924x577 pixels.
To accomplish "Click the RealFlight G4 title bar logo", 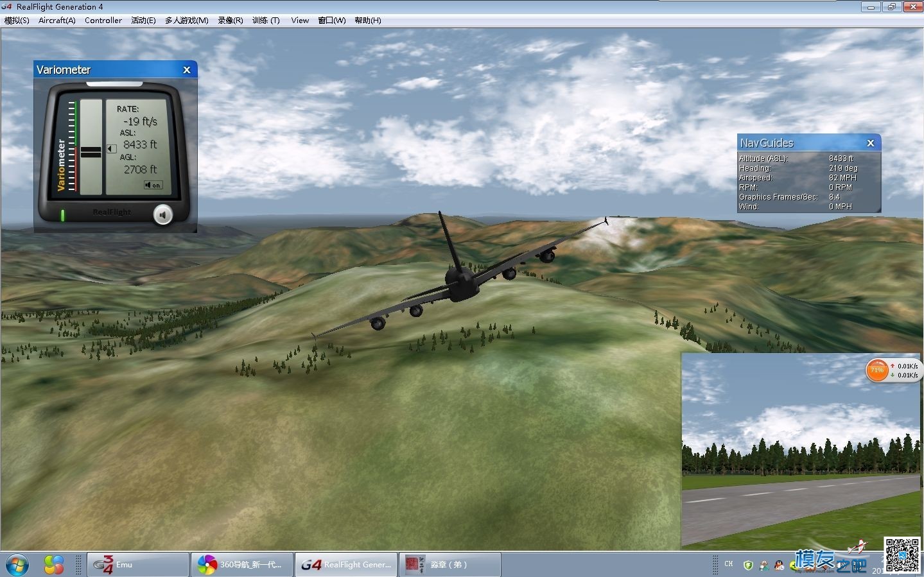I will [x=7, y=6].
